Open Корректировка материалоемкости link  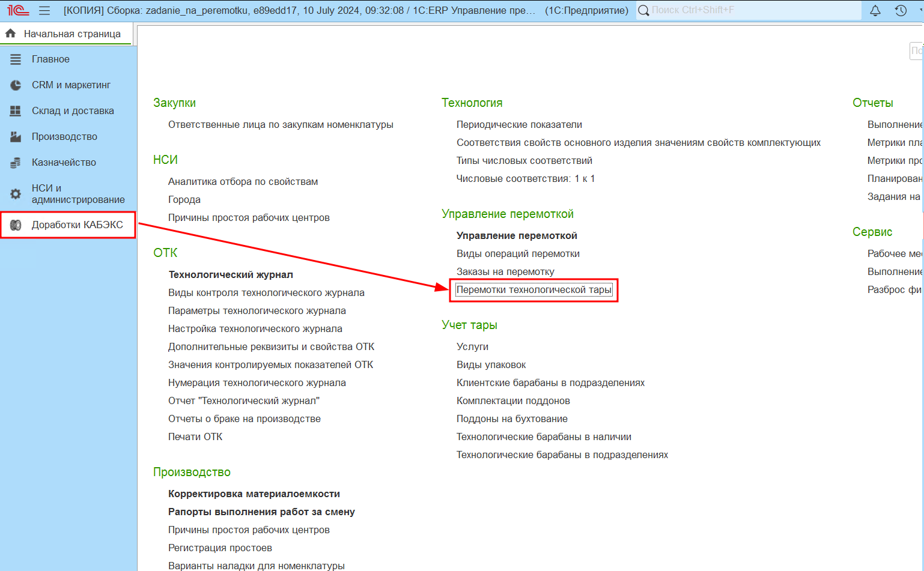[254, 494]
